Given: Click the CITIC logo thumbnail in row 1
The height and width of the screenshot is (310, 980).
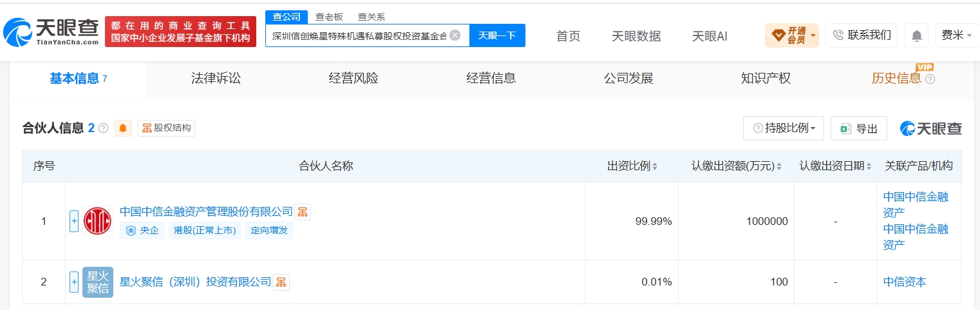Looking at the screenshot, I should click(98, 221).
